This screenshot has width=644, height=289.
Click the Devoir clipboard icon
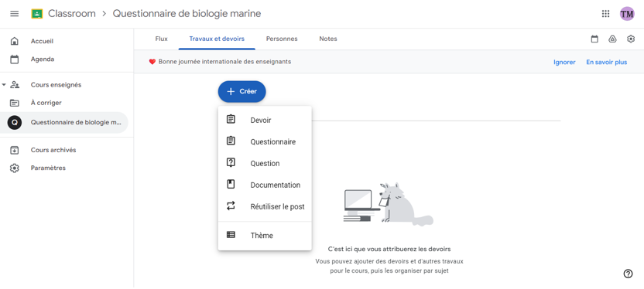[231, 119]
